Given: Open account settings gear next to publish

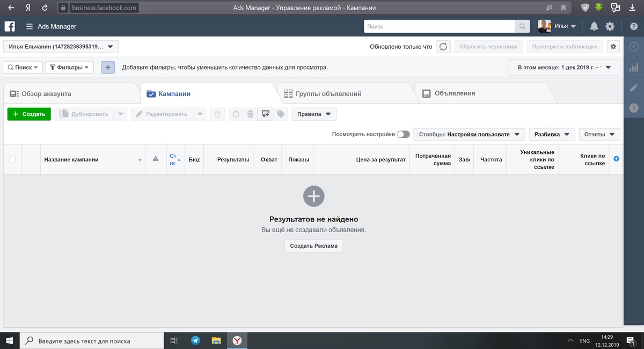Looking at the screenshot, I should click(613, 47).
